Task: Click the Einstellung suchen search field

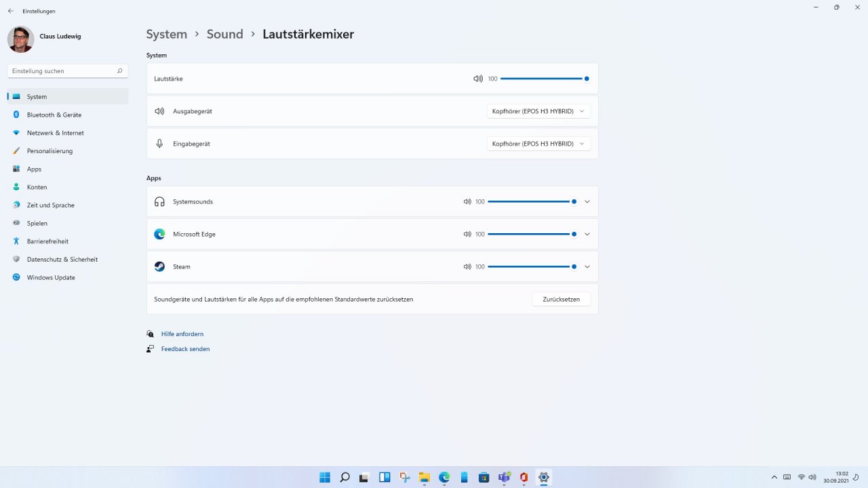Action: click(x=68, y=71)
